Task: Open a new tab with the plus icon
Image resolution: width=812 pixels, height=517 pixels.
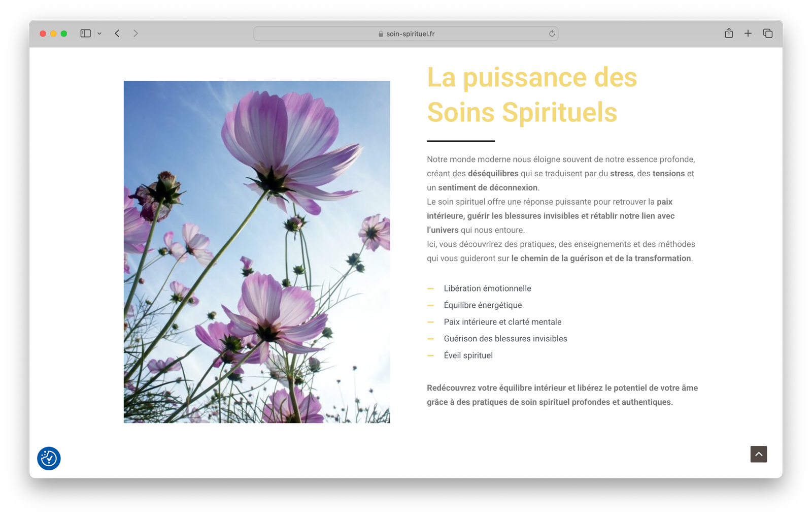Action: 748,34
